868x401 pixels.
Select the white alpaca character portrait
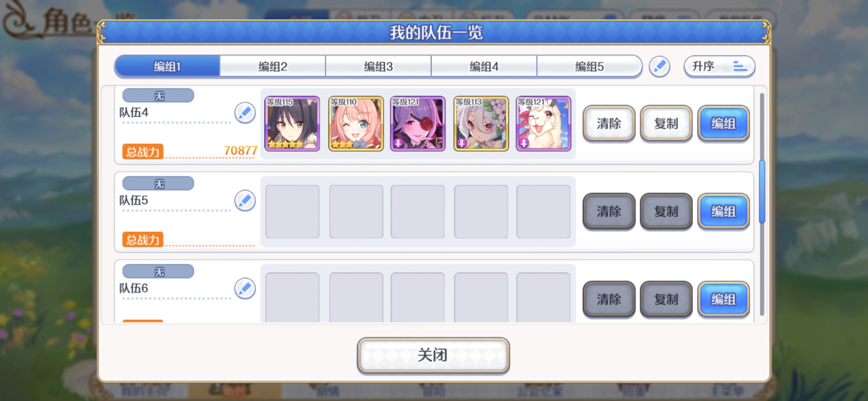543,124
